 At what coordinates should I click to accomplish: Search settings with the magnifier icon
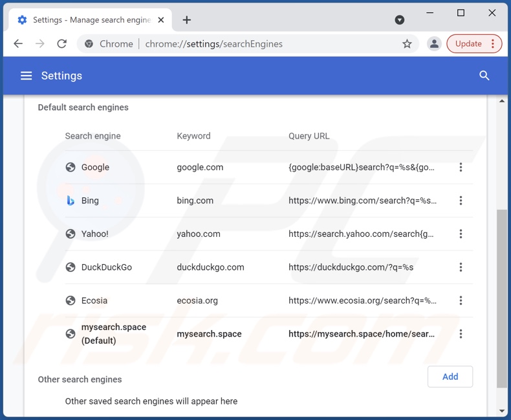(484, 76)
